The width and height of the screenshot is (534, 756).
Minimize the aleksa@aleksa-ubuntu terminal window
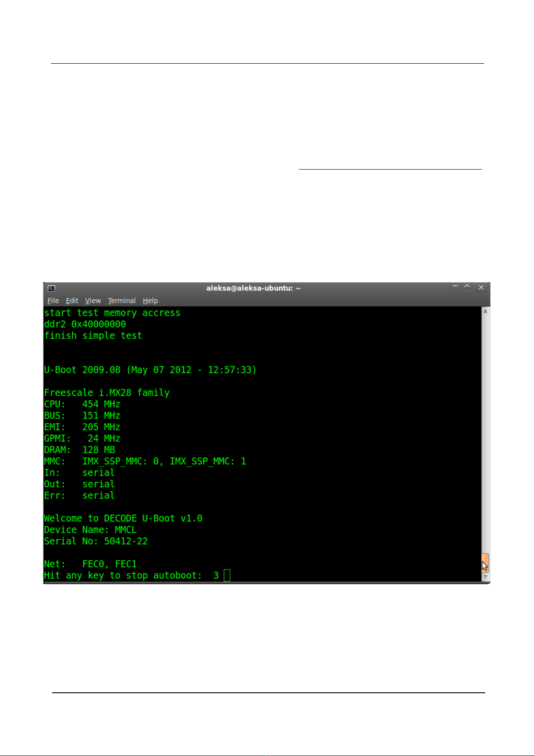coord(455,286)
